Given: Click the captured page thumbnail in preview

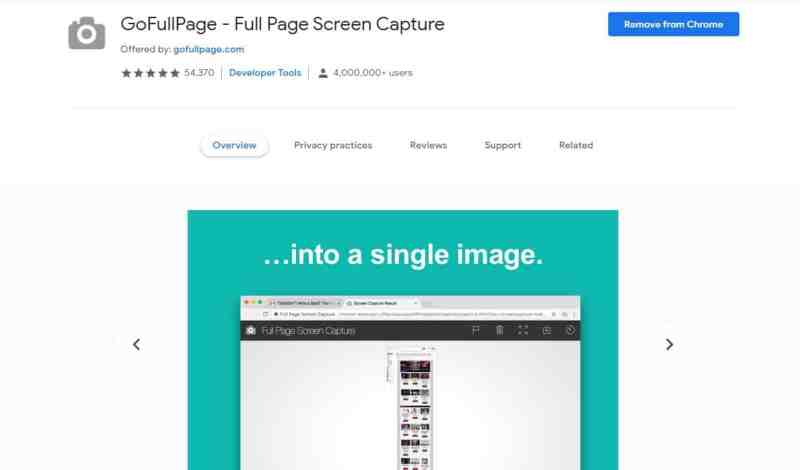Looking at the screenshot, I should click(x=415, y=408).
